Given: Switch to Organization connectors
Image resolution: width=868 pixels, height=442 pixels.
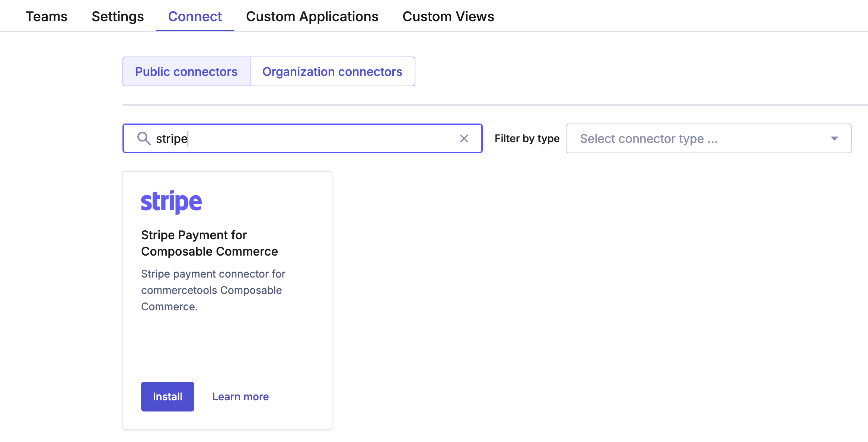Looking at the screenshot, I should click(332, 71).
